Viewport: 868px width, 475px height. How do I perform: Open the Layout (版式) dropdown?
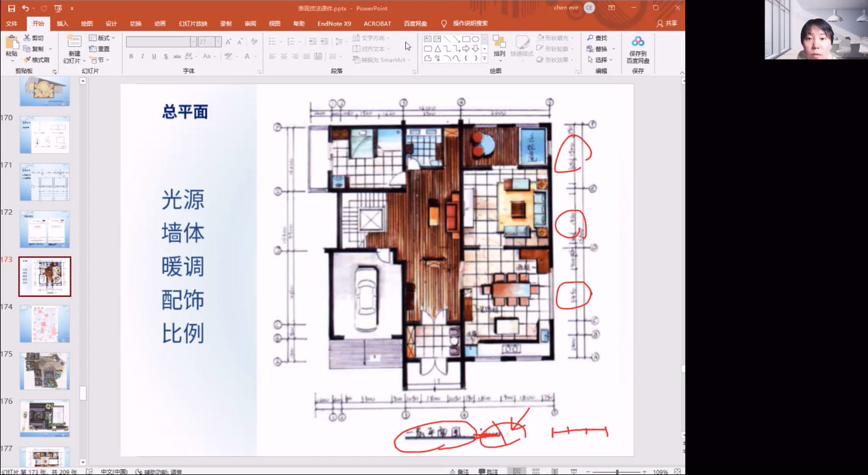tap(102, 38)
